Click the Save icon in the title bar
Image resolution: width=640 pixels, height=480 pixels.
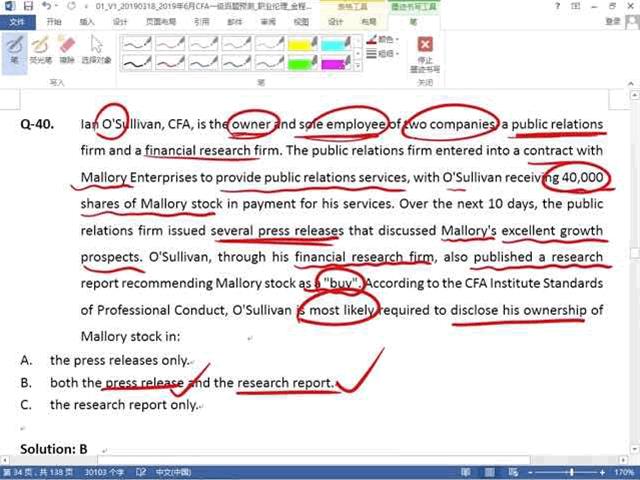coord(28,6)
